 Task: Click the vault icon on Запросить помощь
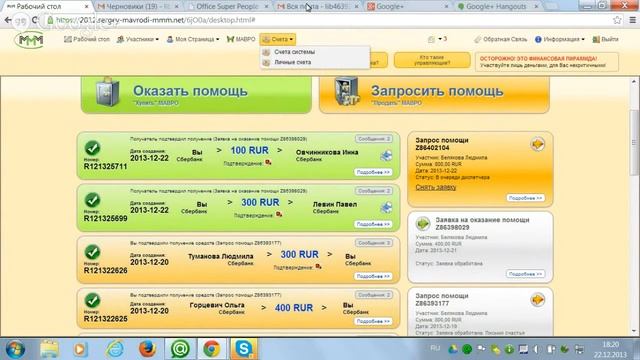point(347,92)
